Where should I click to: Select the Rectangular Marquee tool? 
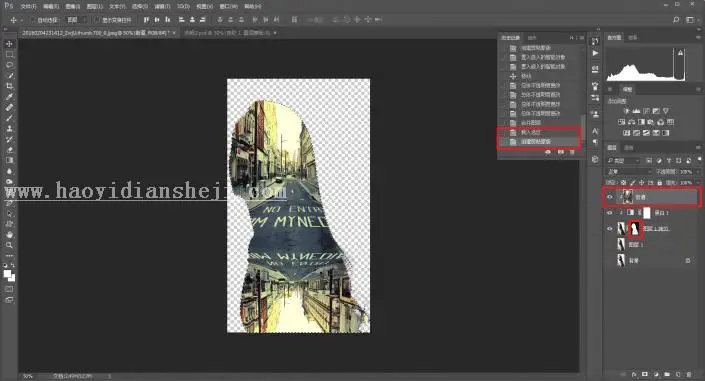9,54
